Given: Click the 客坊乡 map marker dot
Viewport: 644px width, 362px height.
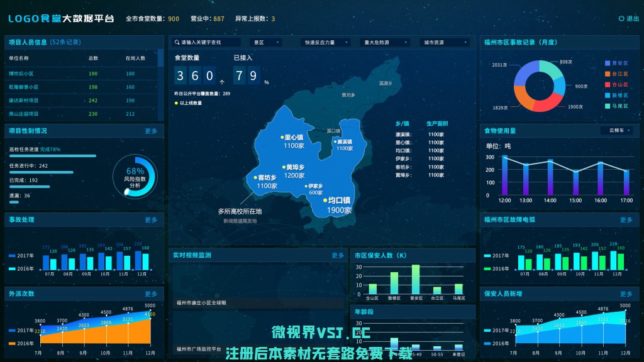Looking at the screenshot, I should pyautogui.click(x=255, y=178).
